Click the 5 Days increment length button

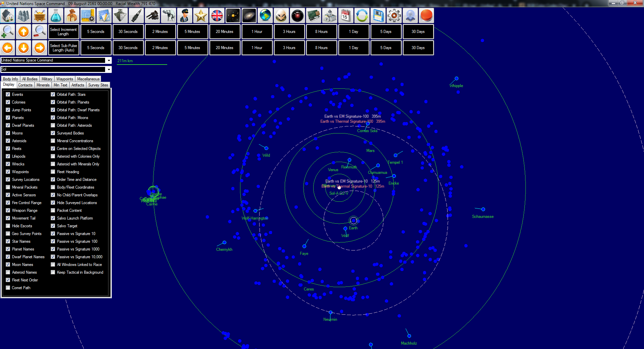(x=386, y=32)
